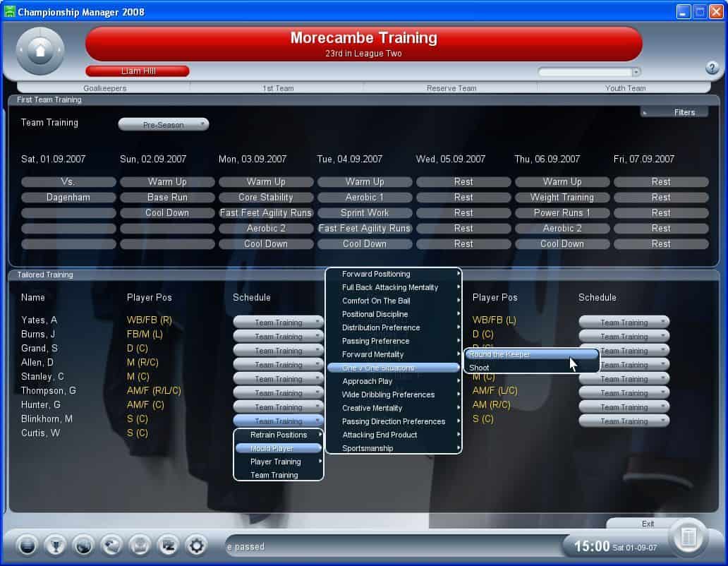
Task: Open the Pre-Season team training dropdown
Action: (164, 125)
